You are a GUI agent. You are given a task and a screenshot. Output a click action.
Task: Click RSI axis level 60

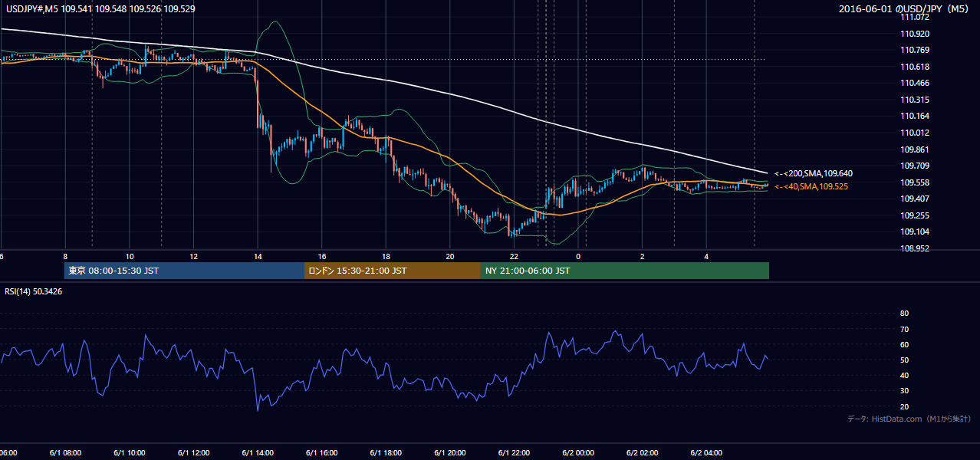(x=904, y=344)
